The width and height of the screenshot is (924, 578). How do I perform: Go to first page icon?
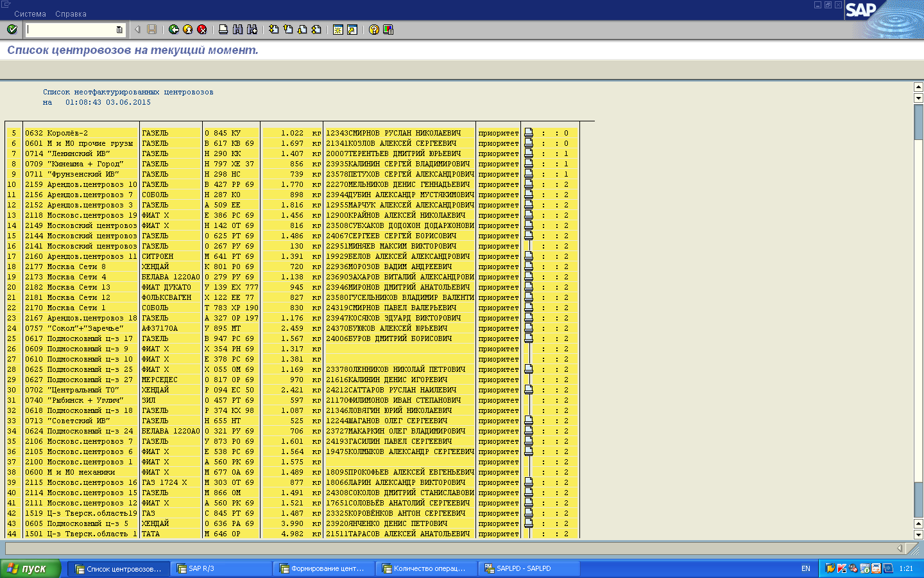point(274,30)
